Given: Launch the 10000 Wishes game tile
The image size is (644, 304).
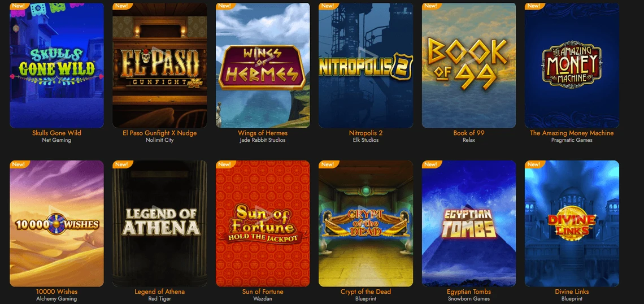Looking at the screenshot, I should coord(56,224).
